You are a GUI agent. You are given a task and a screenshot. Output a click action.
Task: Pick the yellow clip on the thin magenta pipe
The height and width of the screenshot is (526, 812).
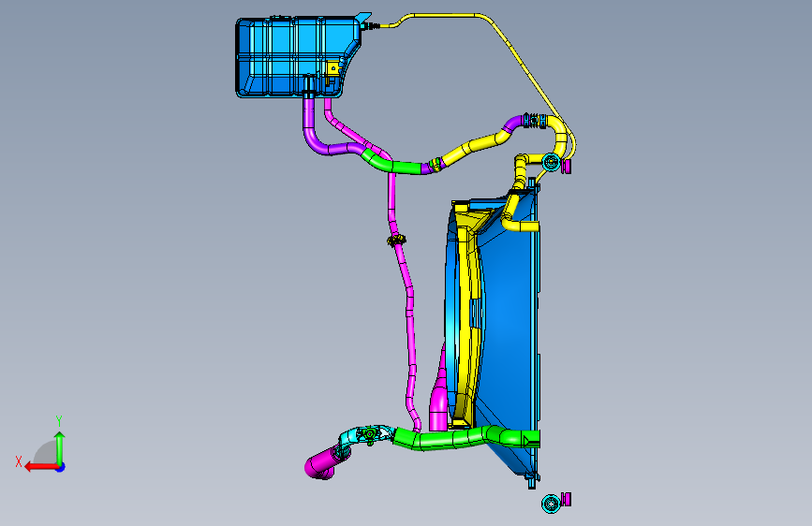tap(397, 240)
